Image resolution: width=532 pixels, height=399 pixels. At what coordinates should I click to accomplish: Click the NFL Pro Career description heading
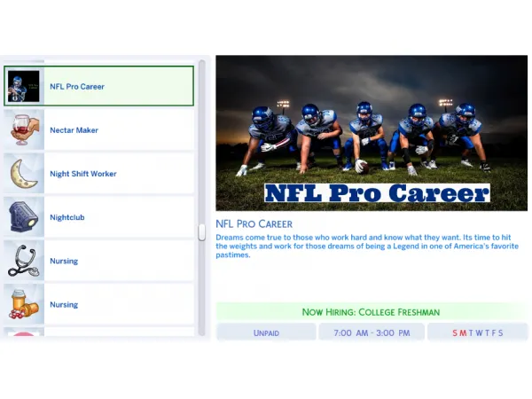click(254, 224)
